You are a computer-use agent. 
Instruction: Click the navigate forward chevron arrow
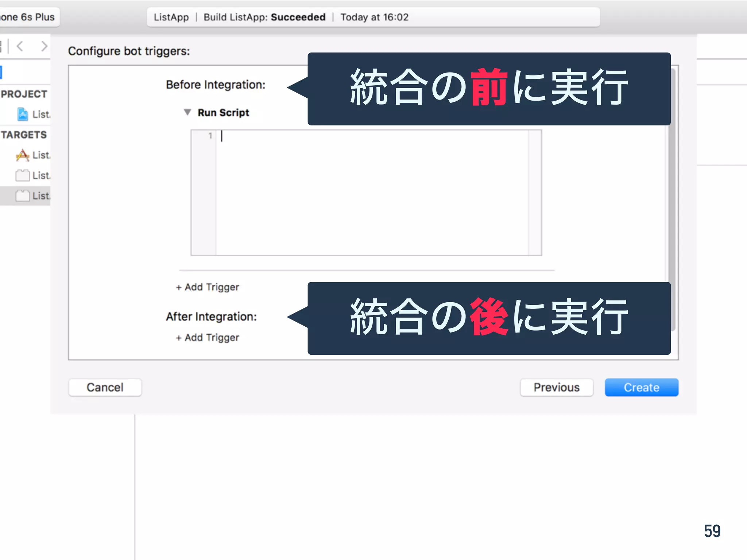pos(44,46)
